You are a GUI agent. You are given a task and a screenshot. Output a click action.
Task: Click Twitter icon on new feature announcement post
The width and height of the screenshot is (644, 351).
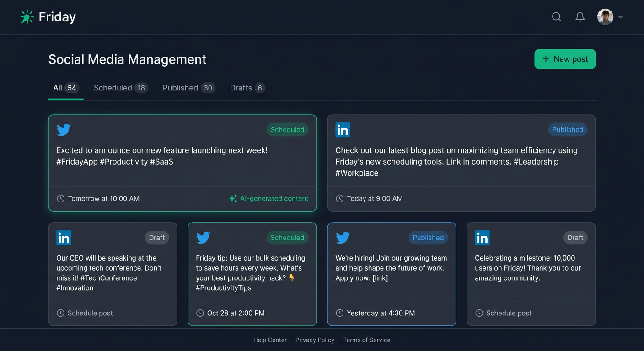tap(64, 130)
